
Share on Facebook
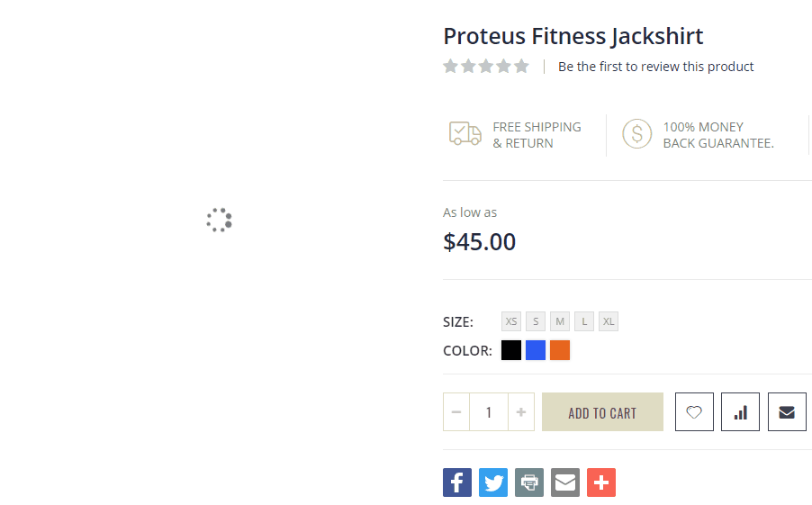[457, 482]
